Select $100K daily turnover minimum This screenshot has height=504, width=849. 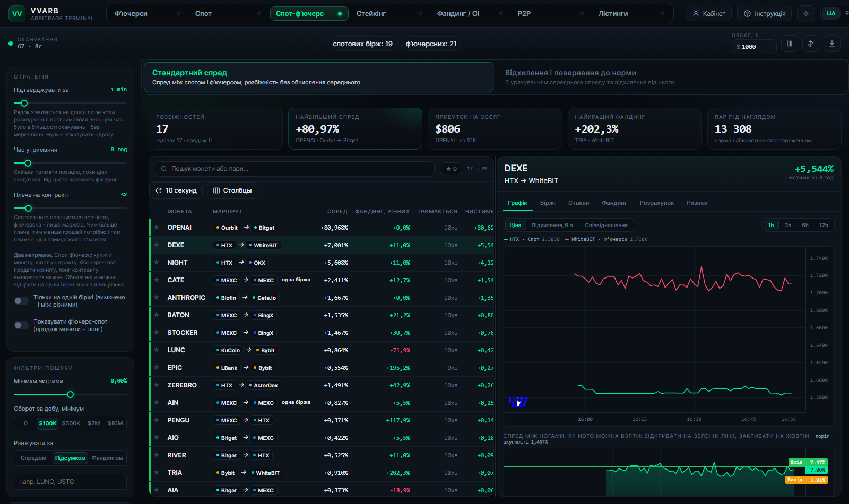tap(48, 423)
